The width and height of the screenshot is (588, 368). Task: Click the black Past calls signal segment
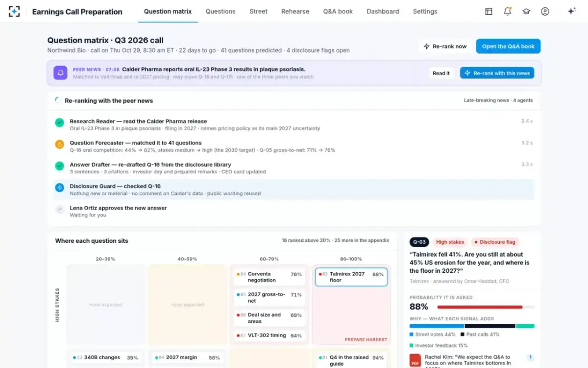point(490,326)
